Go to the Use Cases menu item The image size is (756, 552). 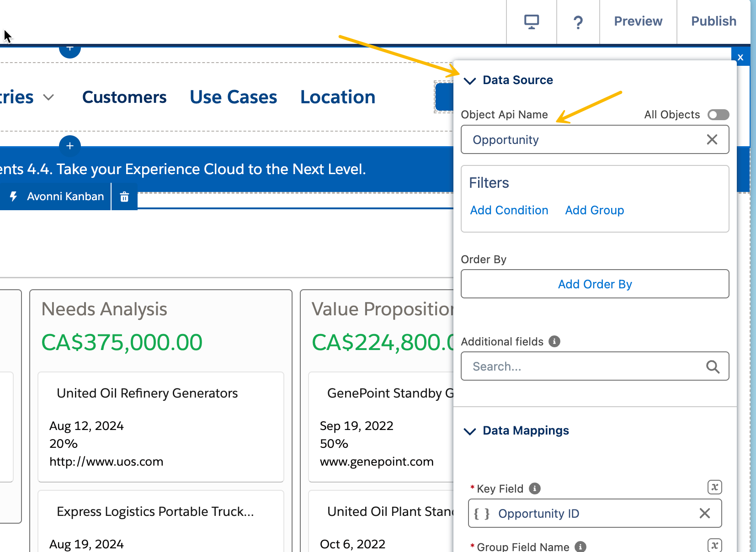point(233,97)
